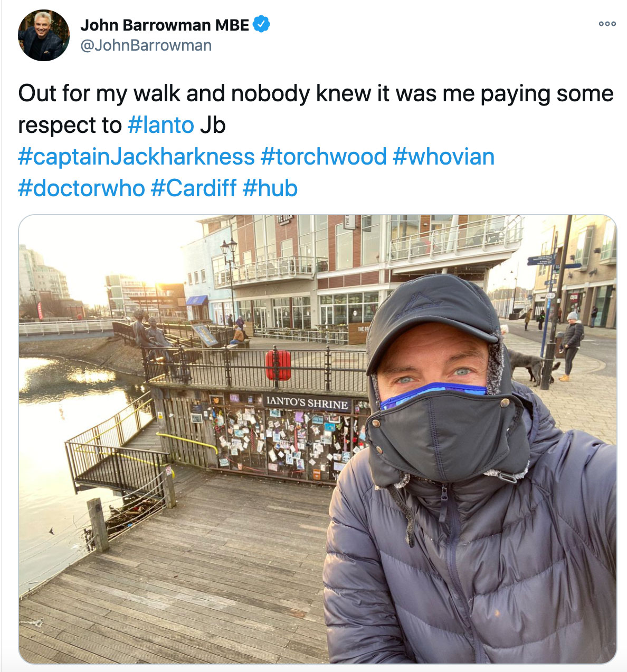The height and width of the screenshot is (672, 627).
Task: Open John Barrowman's profile avatar
Action: (x=44, y=35)
